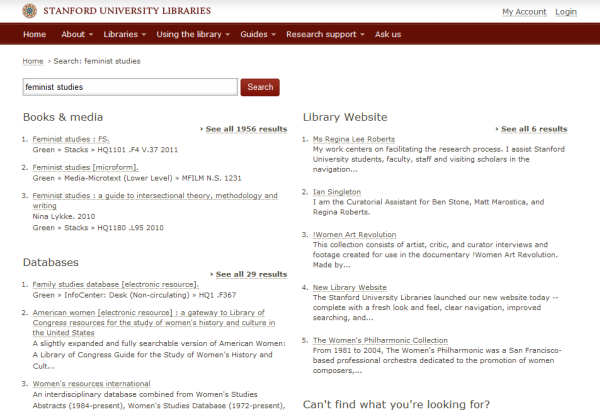
Task: Open !Women Art Revolution collection link
Action: [x=354, y=234]
